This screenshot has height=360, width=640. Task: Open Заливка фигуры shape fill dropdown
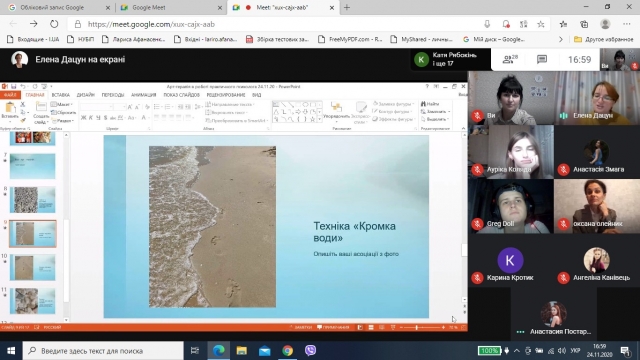(x=393, y=104)
